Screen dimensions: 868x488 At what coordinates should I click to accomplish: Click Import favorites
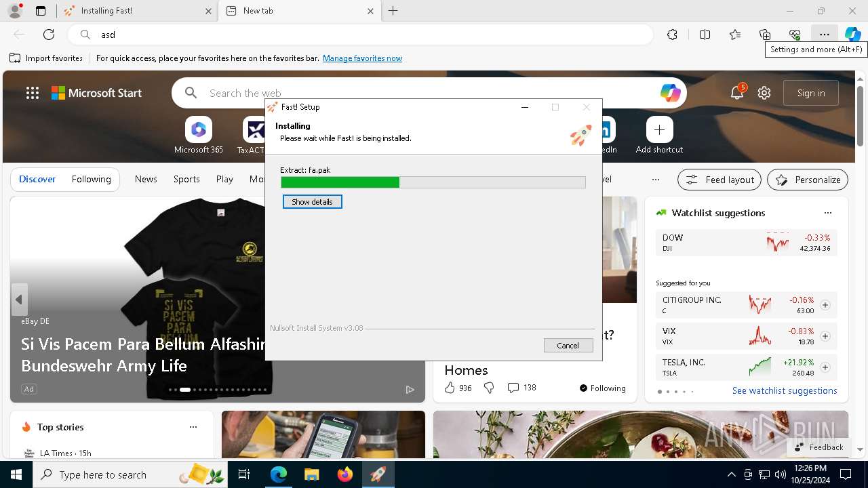point(46,58)
